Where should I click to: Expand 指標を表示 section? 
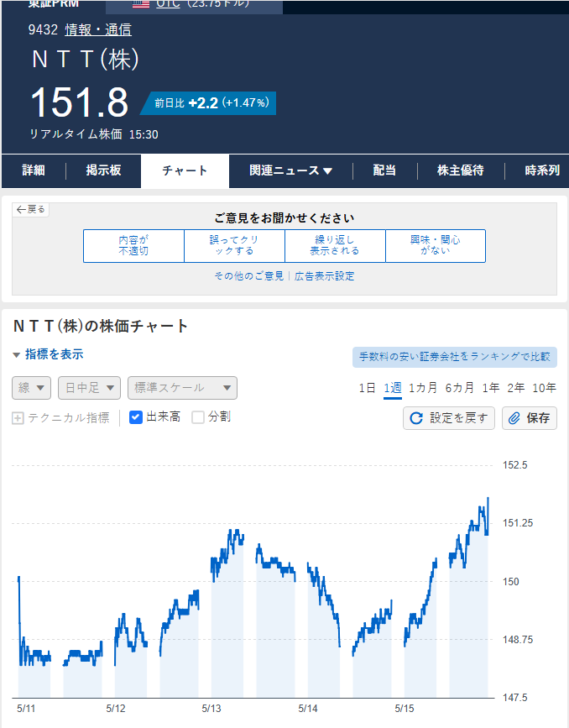coord(49,354)
